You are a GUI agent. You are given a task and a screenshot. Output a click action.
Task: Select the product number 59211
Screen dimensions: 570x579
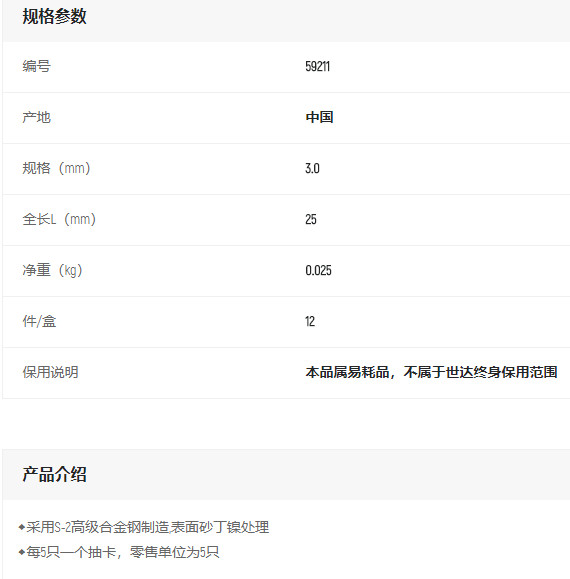coord(317,66)
